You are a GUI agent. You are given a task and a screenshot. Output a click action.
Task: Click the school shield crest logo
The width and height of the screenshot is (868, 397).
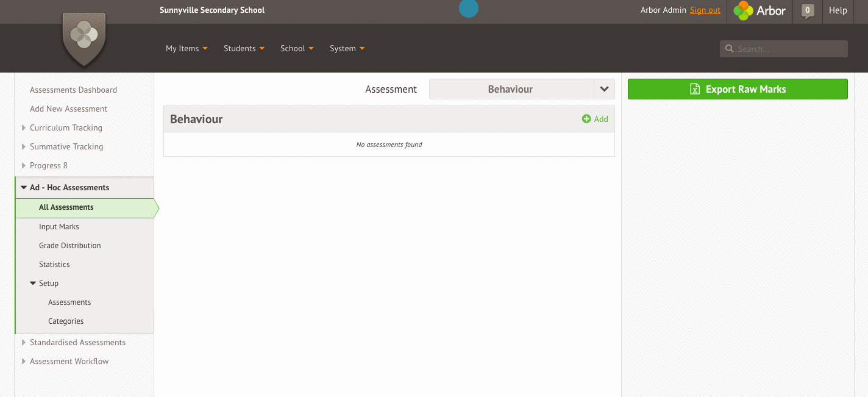pos(84,39)
